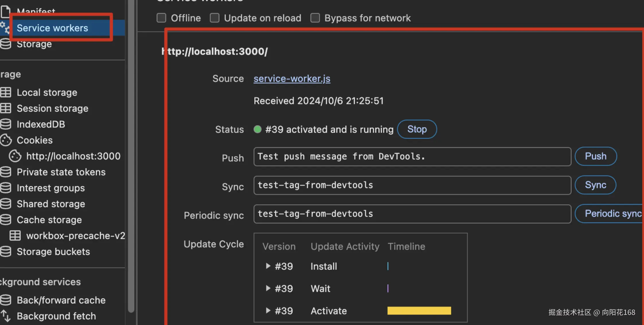644x325 pixels.
Task: Toggle the Update on reload checkbox
Action: pyautogui.click(x=214, y=18)
